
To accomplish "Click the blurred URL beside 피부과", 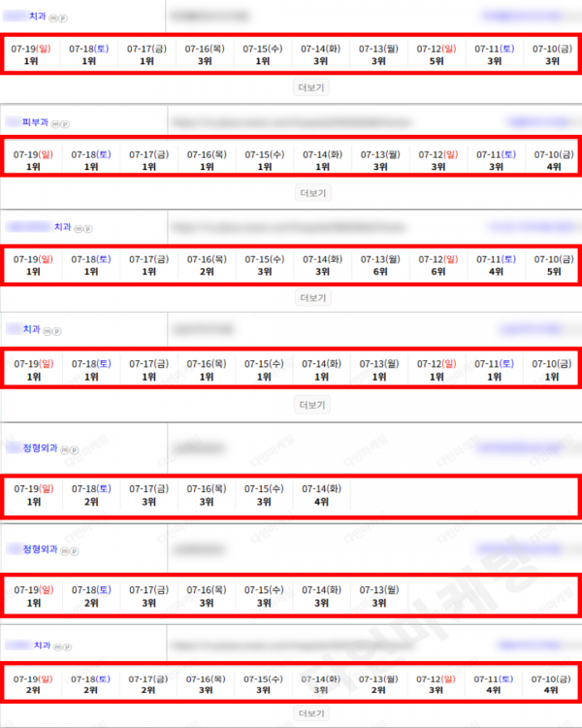I will pyautogui.click(x=291, y=122).
